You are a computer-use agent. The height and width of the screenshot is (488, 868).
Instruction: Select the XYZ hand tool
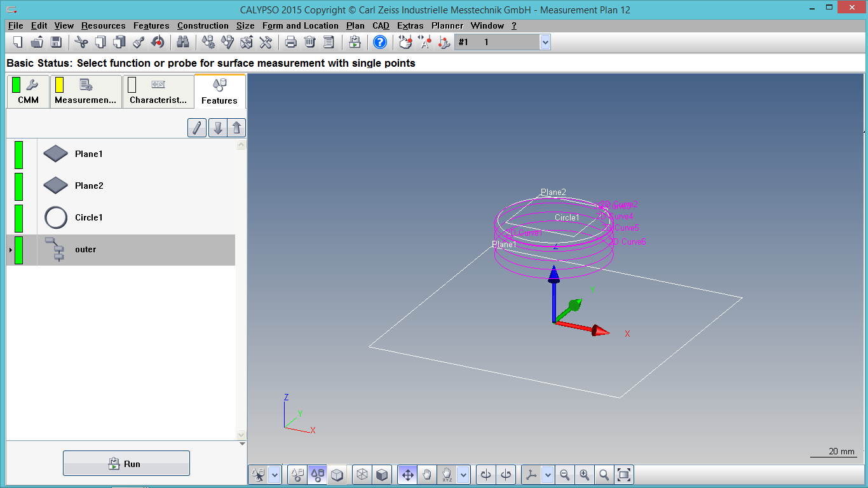click(x=447, y=475)
